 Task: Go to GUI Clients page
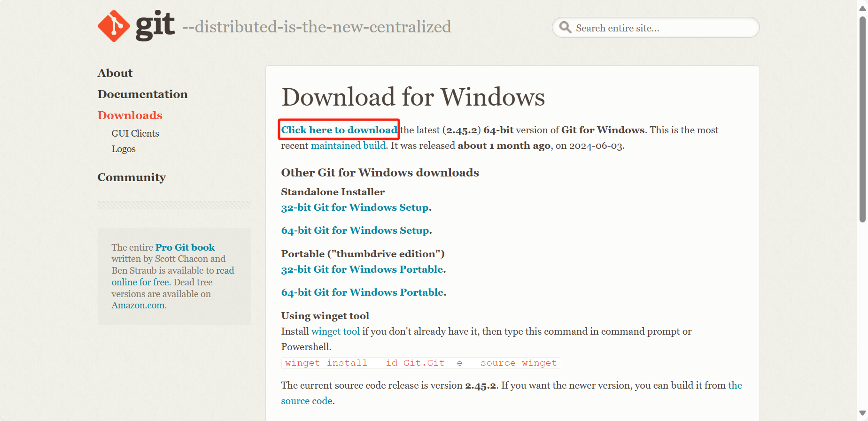point(135,133)
